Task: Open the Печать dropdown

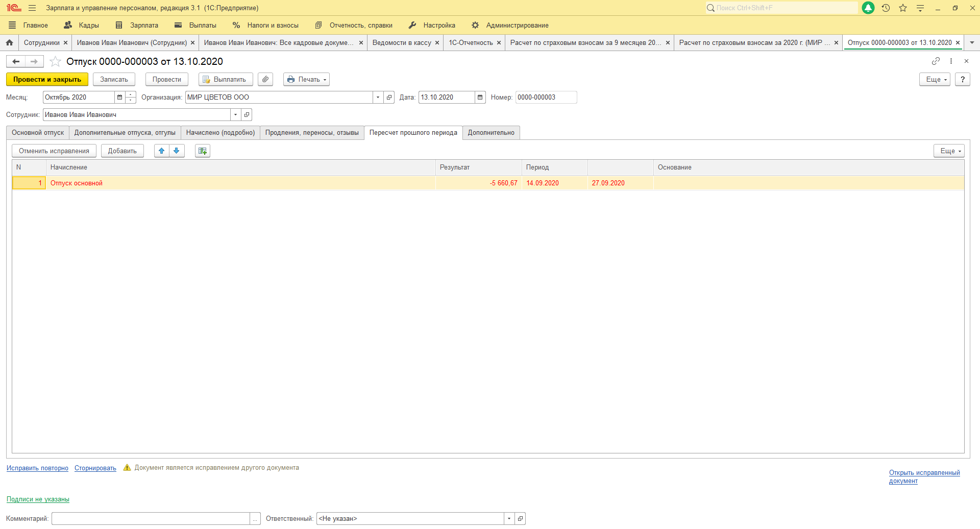Action: (x=306, y=79)
